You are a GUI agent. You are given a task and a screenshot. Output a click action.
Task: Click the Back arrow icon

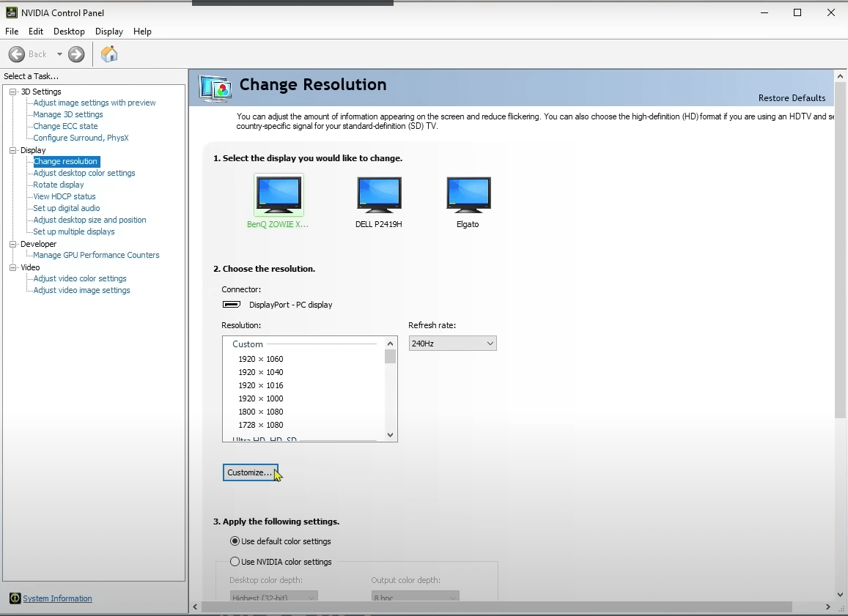tap(17, 54)
